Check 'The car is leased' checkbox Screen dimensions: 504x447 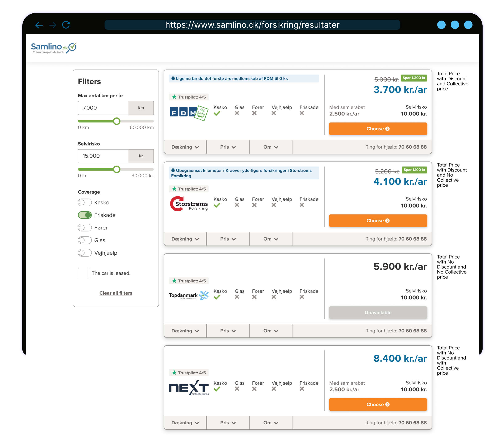[x=83, y=273]
